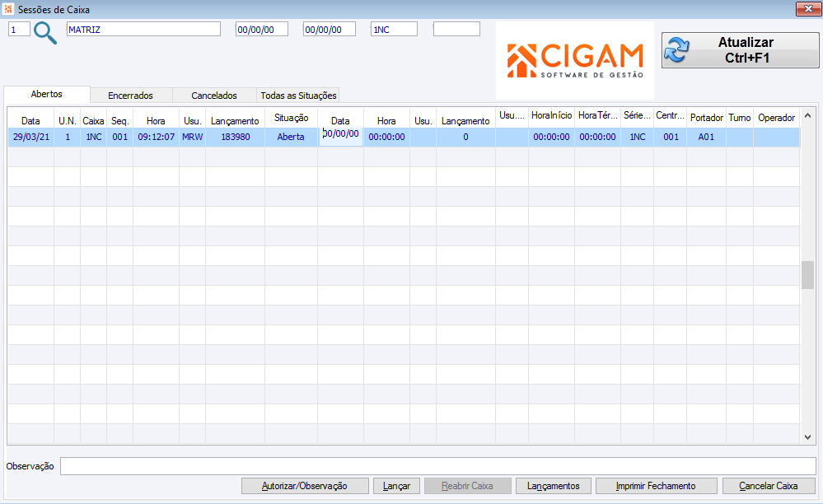Click the second 00/00/00 date field at top
The width and height of the screenshot is (823, 504).
tap(329, 30)
